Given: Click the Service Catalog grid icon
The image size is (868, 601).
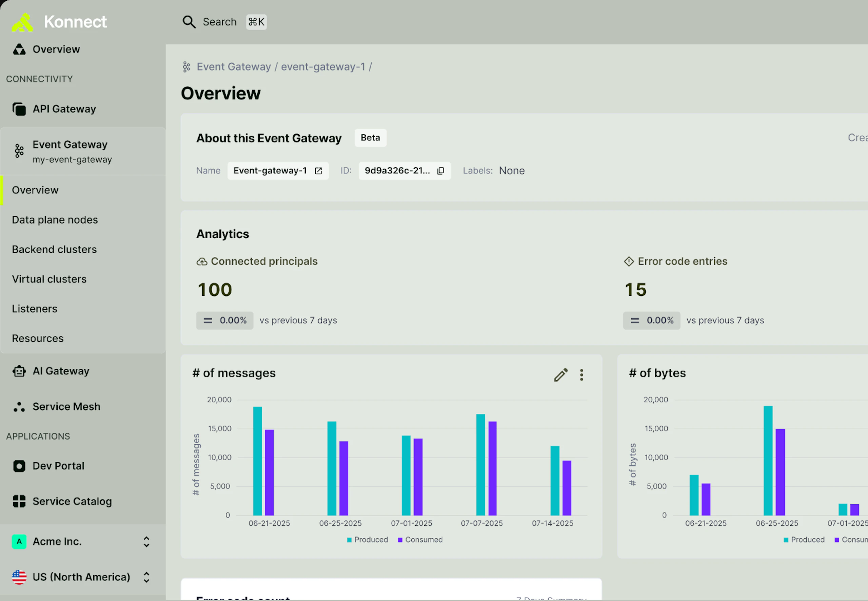Looking at the screenshot, I should (19, 502).
